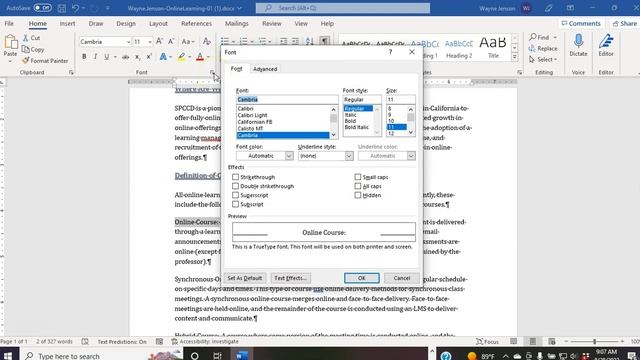Apply superscript from the ribbon
This screenshot has height=360, width=640.
coord(149,57)
